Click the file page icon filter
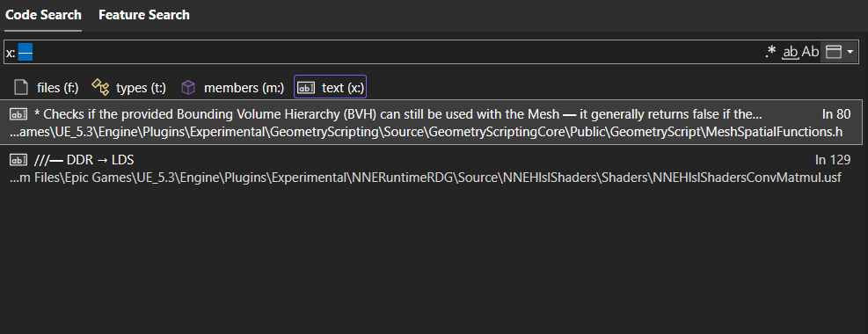Viewport: 868px width, 334px height. 21,87
